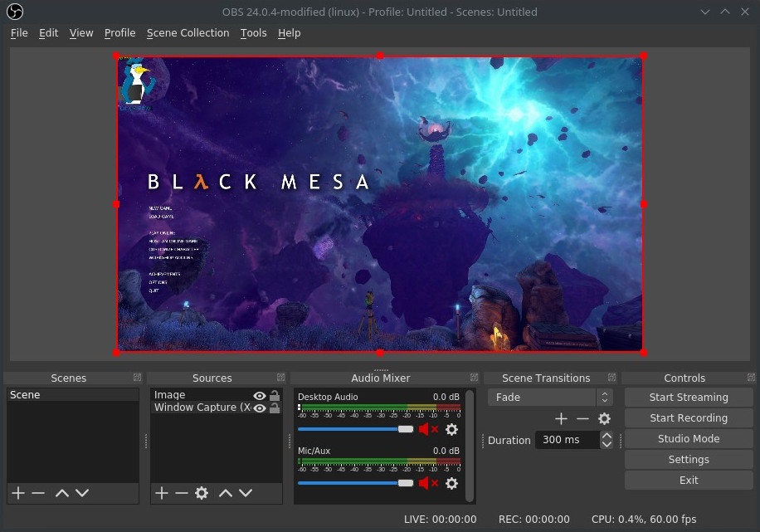The height and width of the screenshot is (532, 760).
Task: Adjust Desktop Audio volume slider
Action: 356,429
